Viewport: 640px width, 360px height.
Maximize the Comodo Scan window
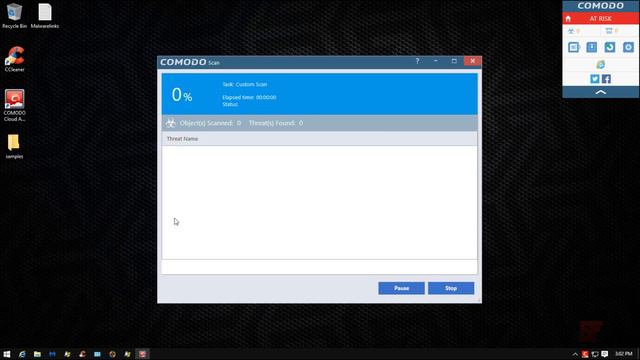coord(454,61)
